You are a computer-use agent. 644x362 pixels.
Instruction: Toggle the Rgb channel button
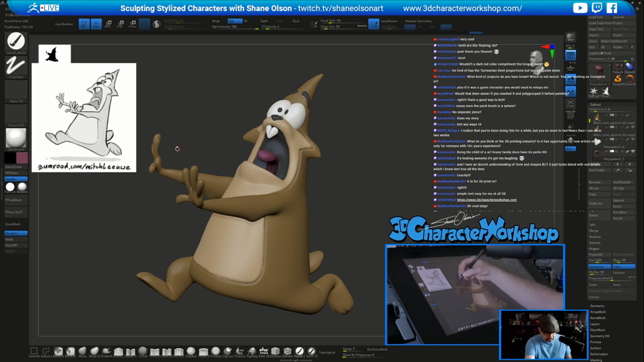tap(235, 21)
